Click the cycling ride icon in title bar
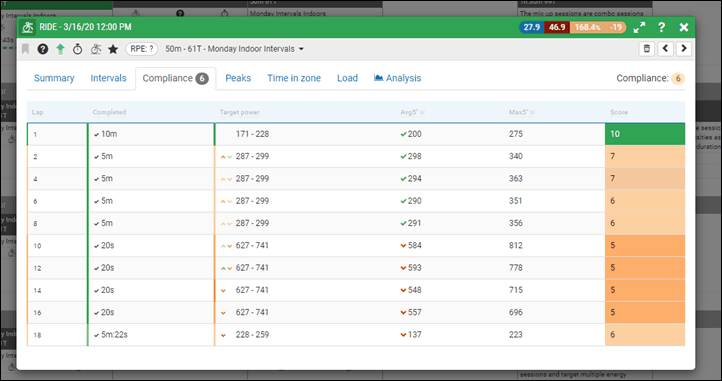The image size is (722, 381). point(28,27)
